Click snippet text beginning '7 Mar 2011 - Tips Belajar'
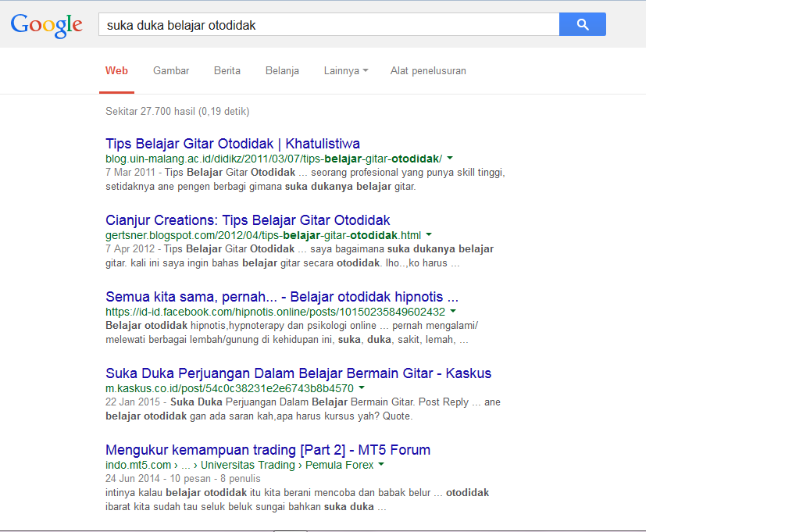 coord(305,180)
